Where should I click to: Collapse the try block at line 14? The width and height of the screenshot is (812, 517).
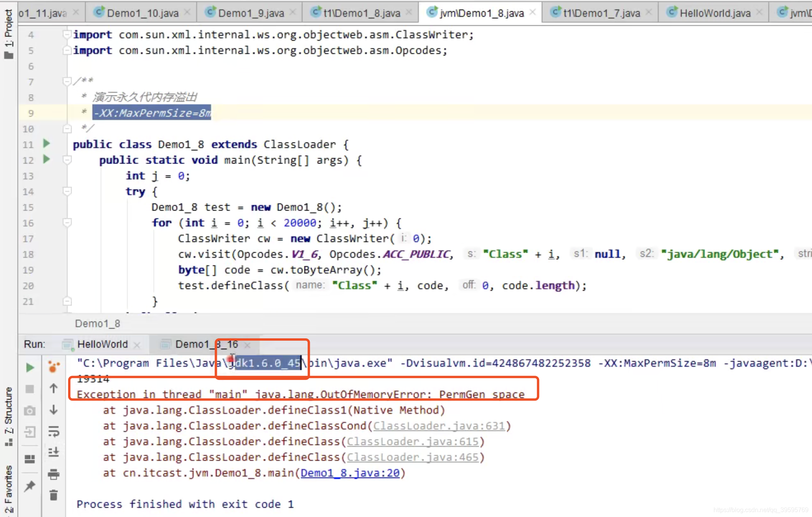67,191
